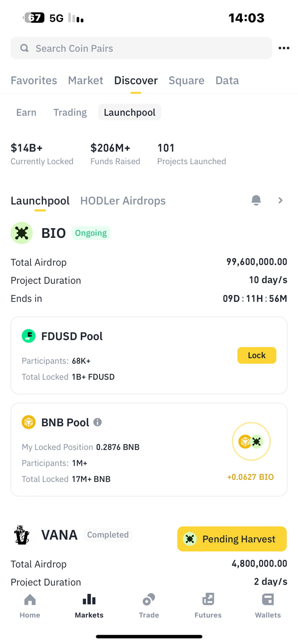
Task: Select the Earn sub-tab
Action: click(26, 112)
